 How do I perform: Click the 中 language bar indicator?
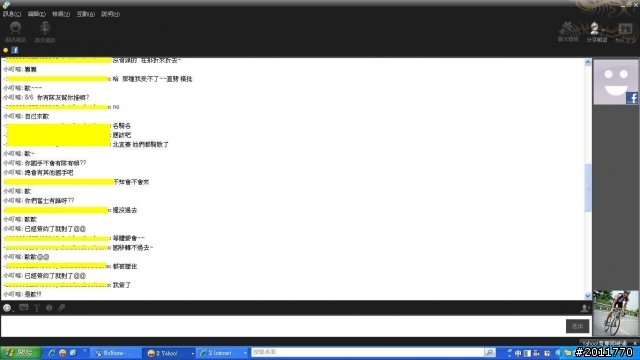(x=518, y=353)
